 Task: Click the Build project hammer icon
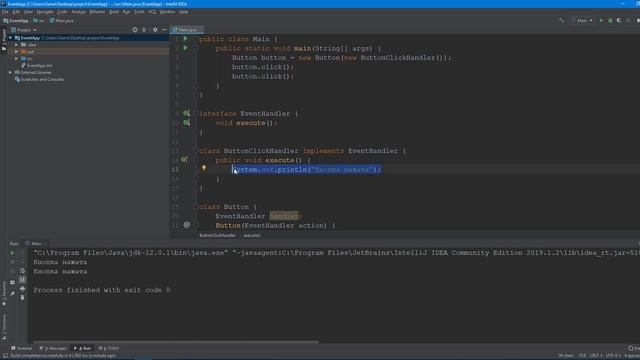pyautogui.click(x=562, y=20)
